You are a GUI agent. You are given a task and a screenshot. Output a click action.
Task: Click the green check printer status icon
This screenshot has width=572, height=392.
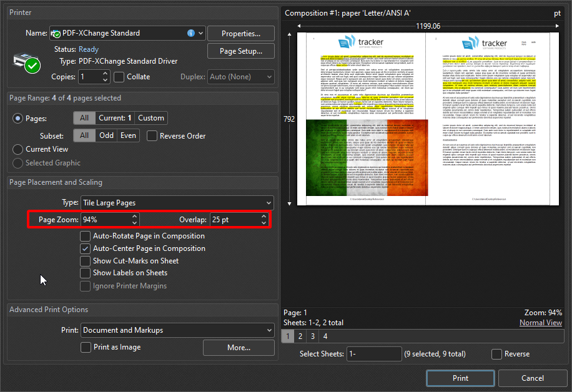[x=31, y=65]
